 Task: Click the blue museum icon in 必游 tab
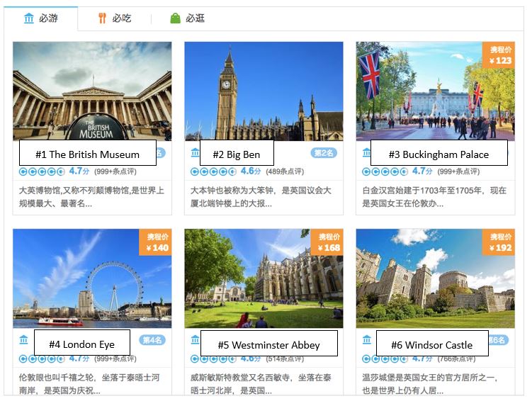(x=29, y=18)
